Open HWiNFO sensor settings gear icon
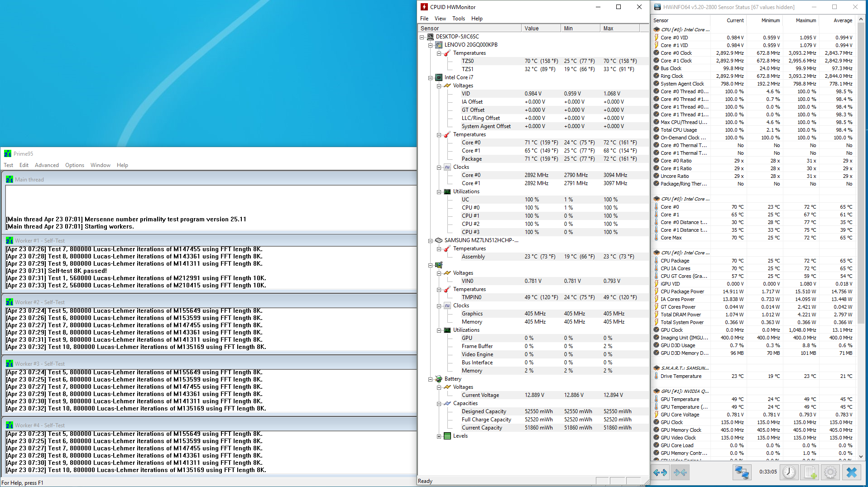This screenshot has width=868, height=487. [830, 472]
